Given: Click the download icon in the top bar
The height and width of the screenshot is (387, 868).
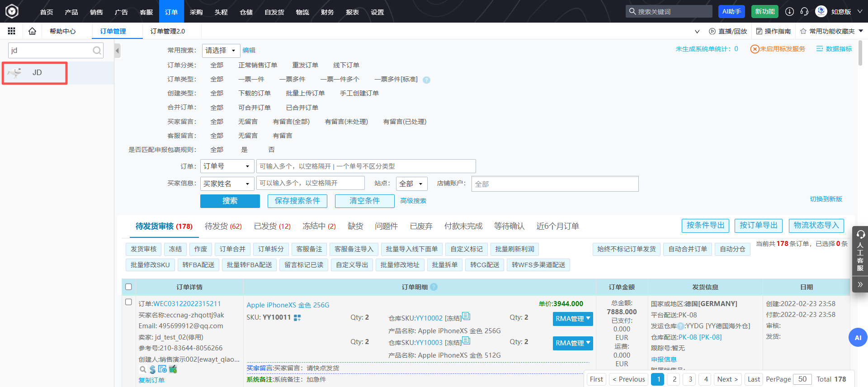Looking at the screenshot, I should 789,11.
